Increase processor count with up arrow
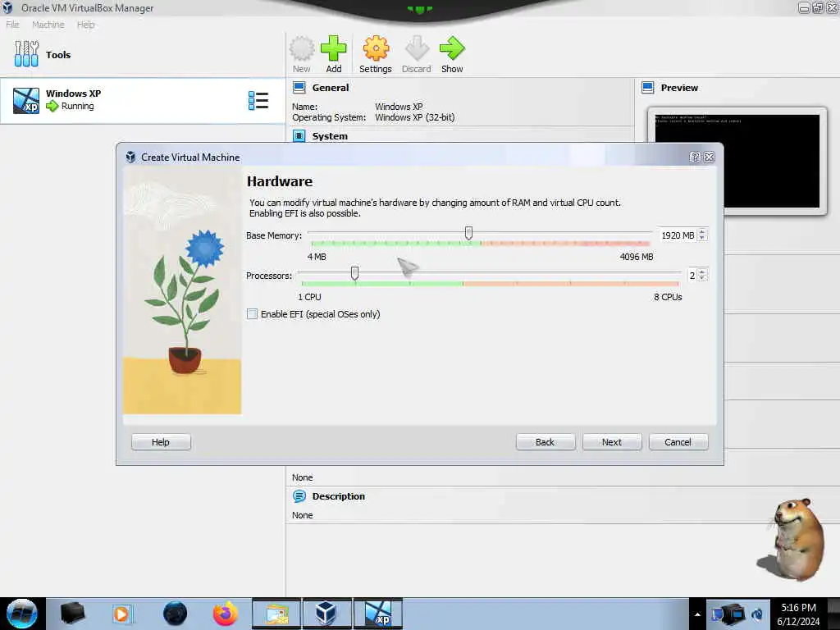Screen dimensions: 840x630 702,272
